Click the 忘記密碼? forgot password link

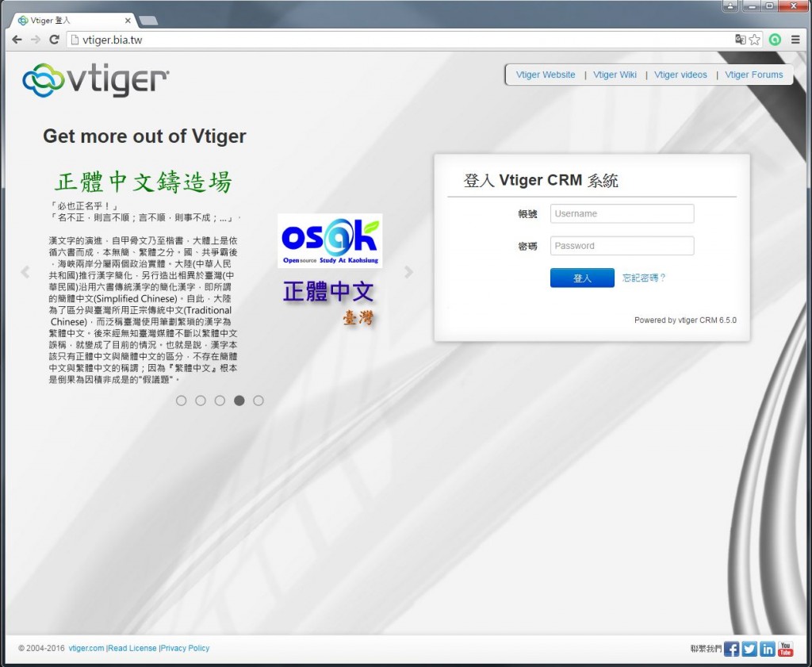(x=644, y=278)
